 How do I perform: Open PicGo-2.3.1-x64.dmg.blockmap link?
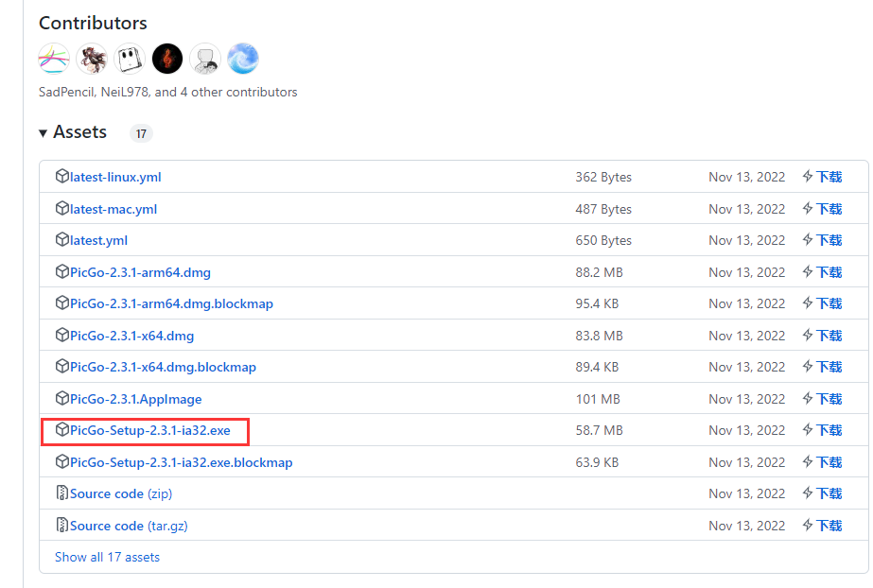click(x=163, y=367)
